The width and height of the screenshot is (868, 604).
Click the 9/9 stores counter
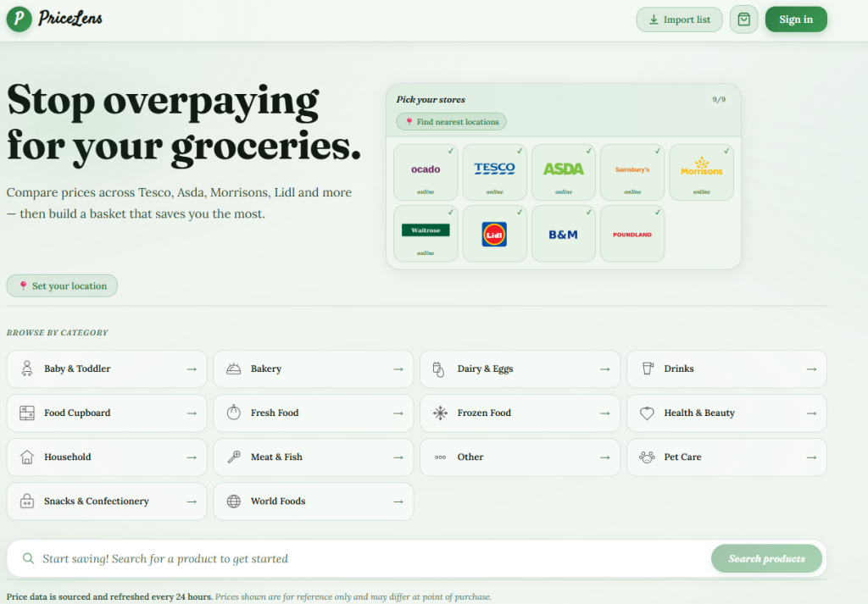pos(719,100)
